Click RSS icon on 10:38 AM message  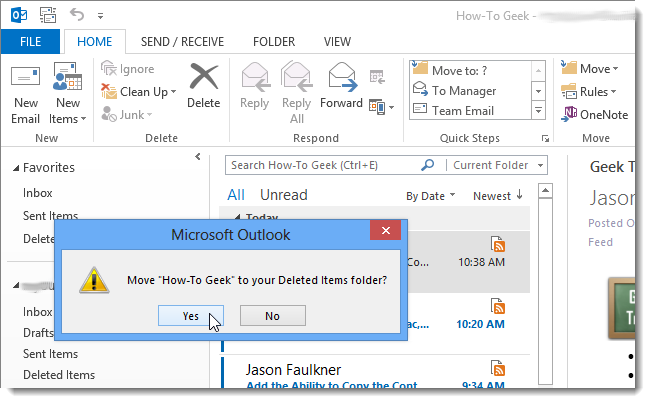[497, 244]
